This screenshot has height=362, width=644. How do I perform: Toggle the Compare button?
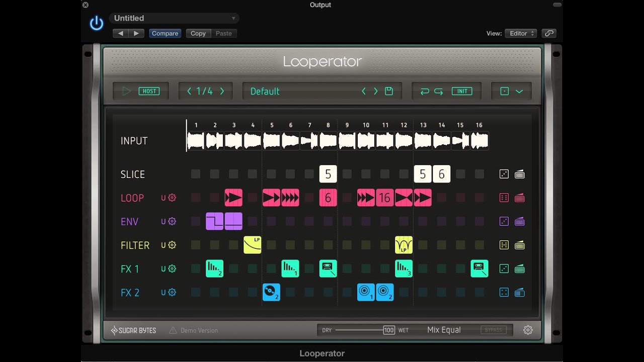coord(165,33)
